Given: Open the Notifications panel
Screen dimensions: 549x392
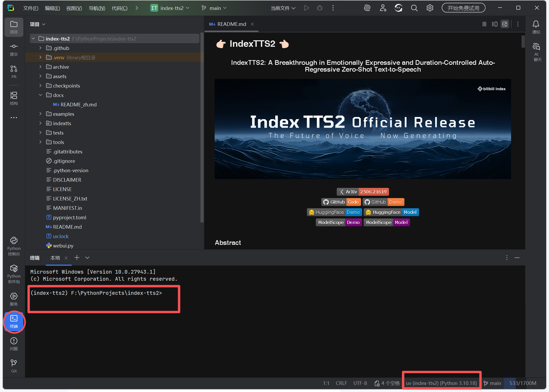Looking at the screenshot, I should click(x=536, y=27).
